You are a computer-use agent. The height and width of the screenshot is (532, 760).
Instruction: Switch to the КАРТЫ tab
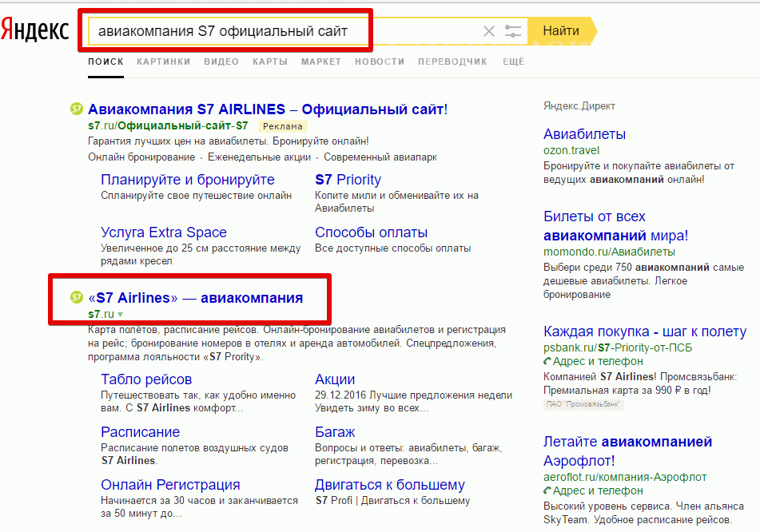[270, 62]
